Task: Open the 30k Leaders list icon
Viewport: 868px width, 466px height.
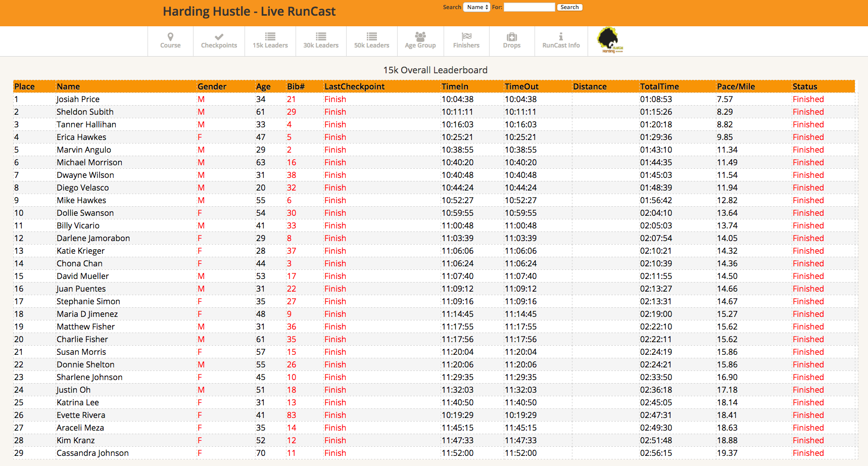Action: point(321,36)
